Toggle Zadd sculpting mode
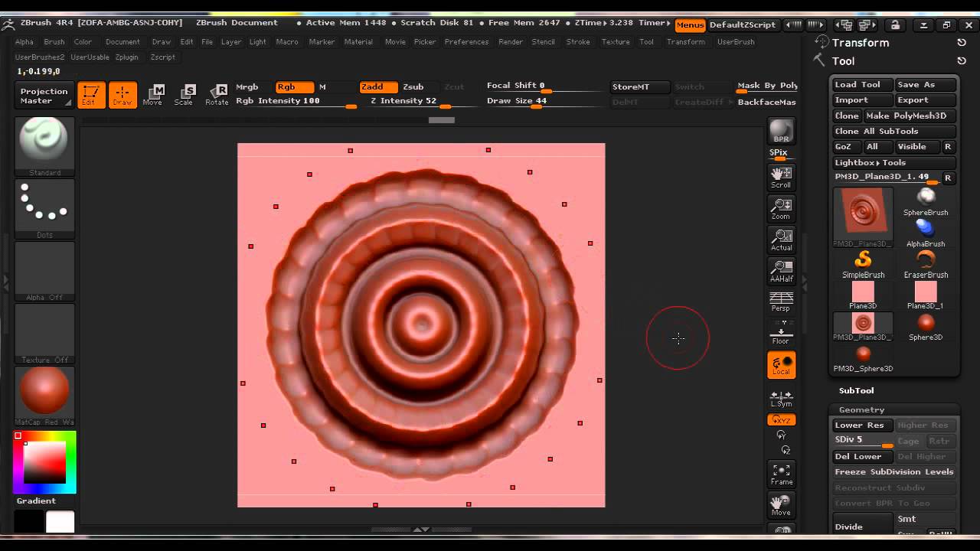This screenshot has width=980, height=551. tap(379, 87)
